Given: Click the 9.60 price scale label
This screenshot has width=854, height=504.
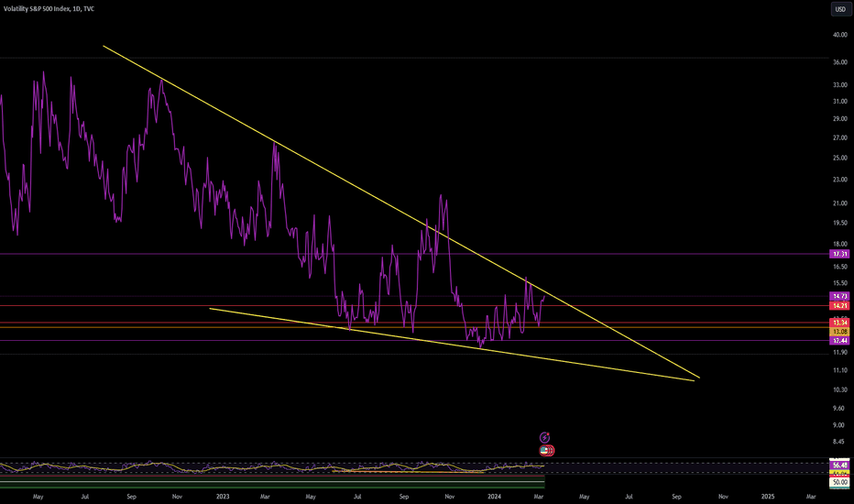Looking at the screenshot, I should [x=839, y=408].
